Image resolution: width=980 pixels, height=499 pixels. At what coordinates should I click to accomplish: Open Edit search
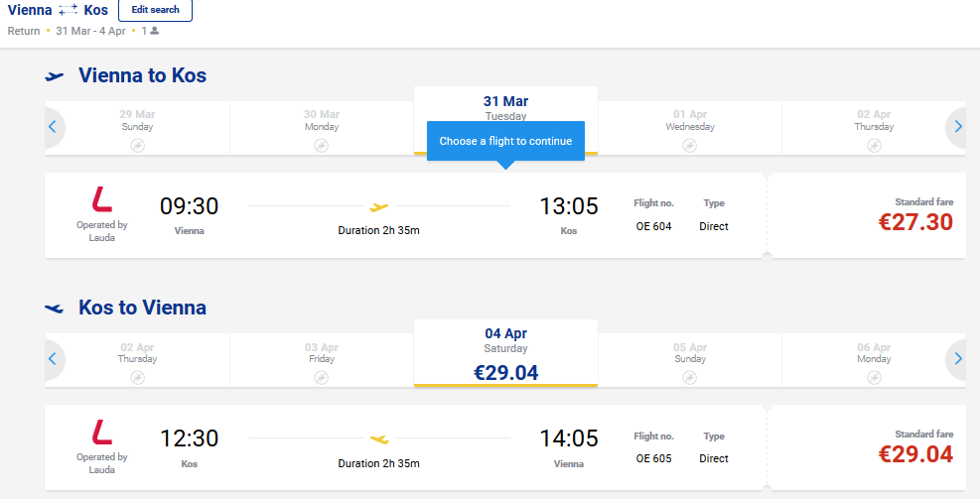click(x=155, y=9)
